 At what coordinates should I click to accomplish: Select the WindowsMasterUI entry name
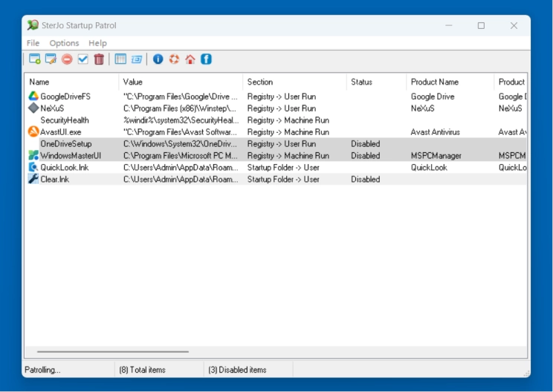(x=71, y=156)
